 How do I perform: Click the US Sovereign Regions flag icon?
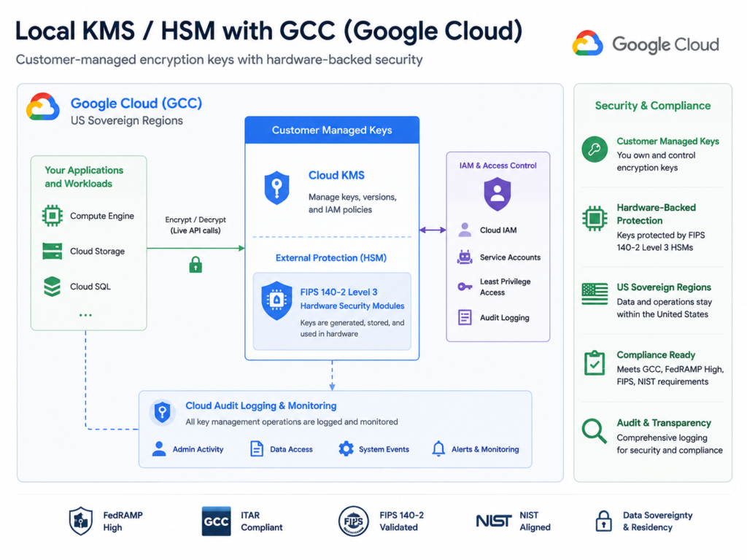(595, 294)
